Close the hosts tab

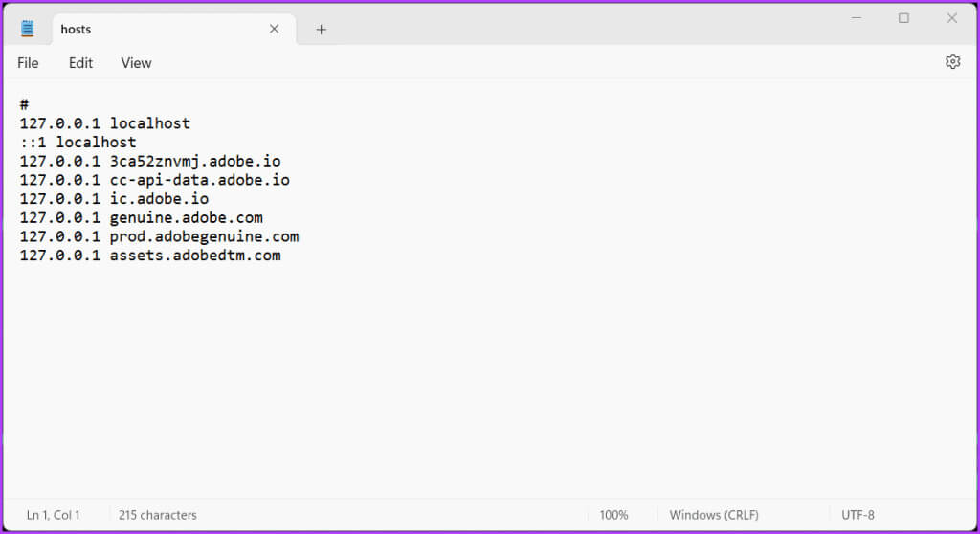(274, 29)
